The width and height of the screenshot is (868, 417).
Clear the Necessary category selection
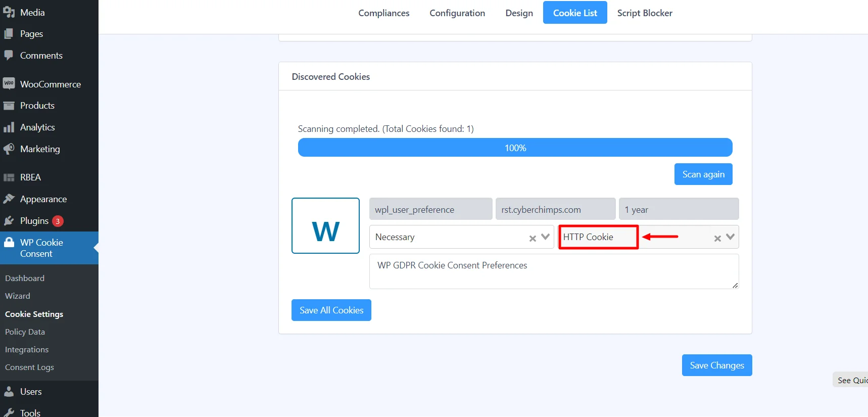533,238
